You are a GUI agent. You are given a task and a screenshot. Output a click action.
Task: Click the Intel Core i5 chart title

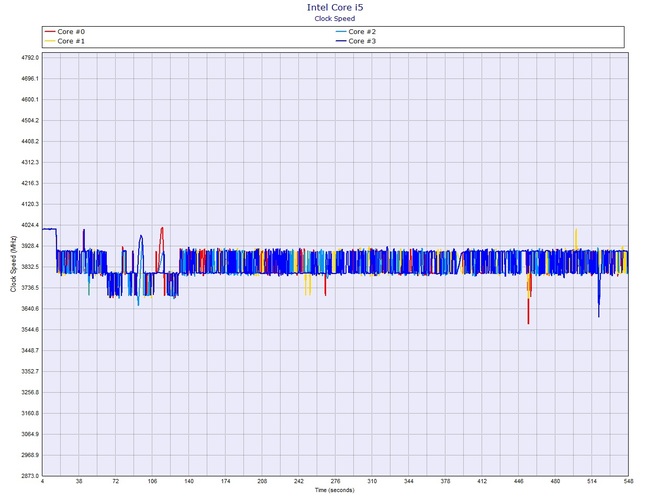click(x=335, y=6)
